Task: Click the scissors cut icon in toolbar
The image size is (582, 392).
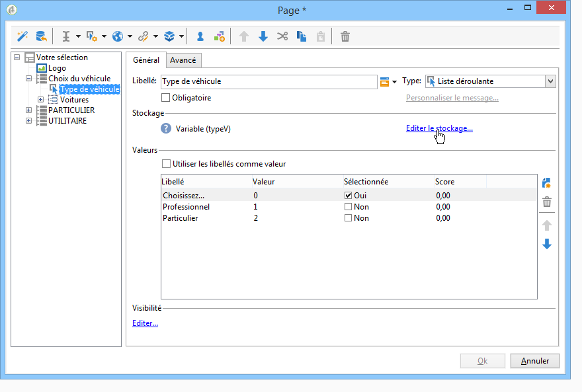Action: pyautogui.click(x=282, y=36)
